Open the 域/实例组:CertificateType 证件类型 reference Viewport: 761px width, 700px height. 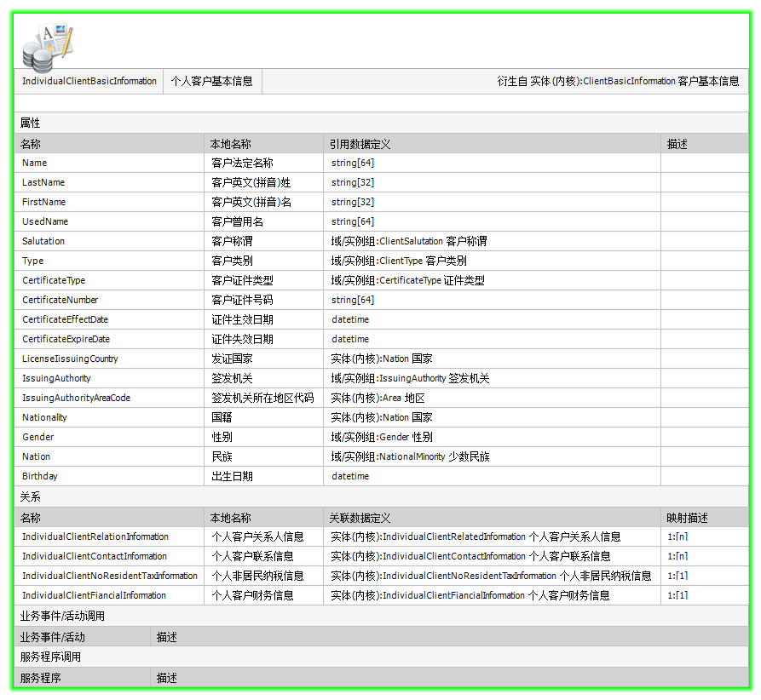click(407, 280)
